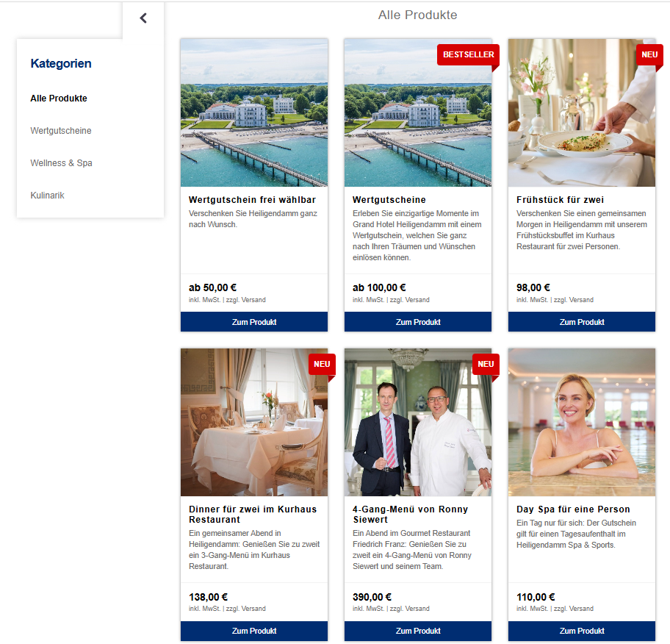Click the price 138,00 €
The image size is (670, 644).
(208, 597)
